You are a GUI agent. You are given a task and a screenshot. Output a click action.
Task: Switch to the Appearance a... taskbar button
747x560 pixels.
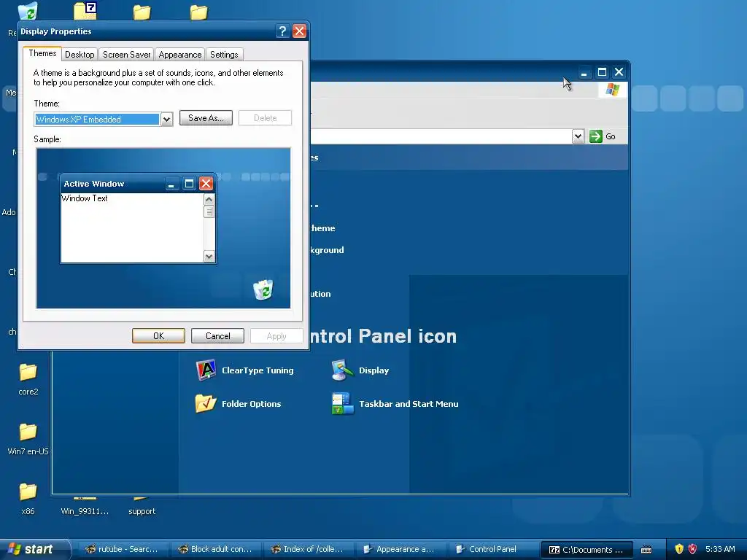[402, 549]
